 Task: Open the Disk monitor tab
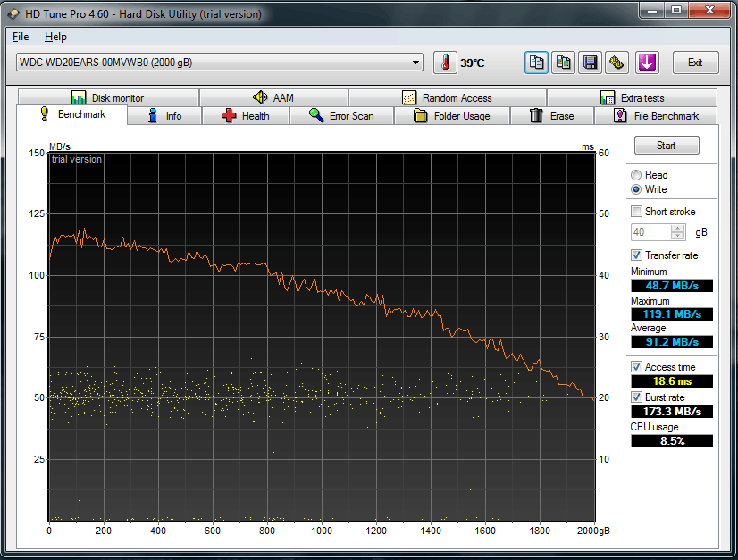point(108,98)
